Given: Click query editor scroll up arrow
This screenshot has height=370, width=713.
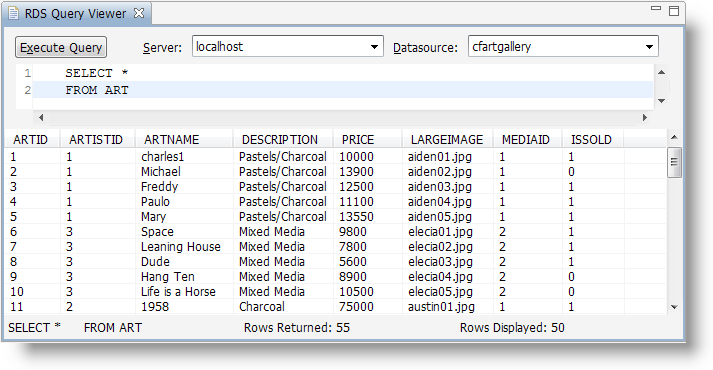Looking at the screenshot, I should [x=662, y=72].
